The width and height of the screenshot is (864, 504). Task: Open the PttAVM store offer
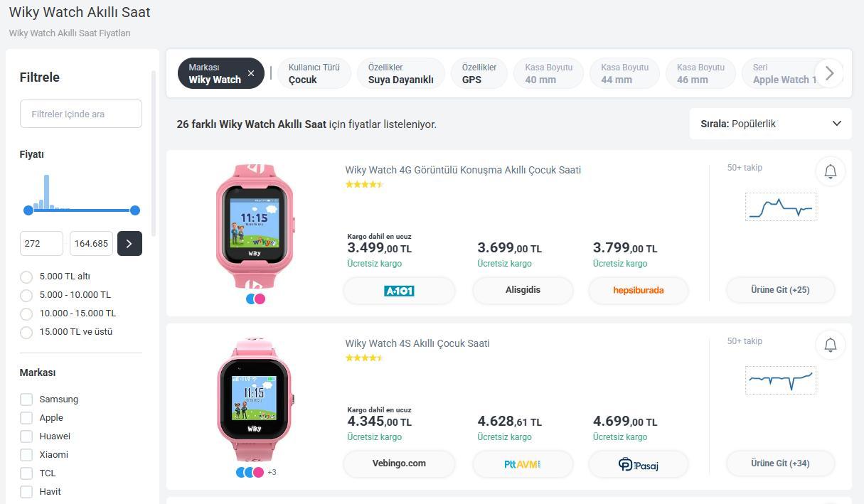pos(523,463)
